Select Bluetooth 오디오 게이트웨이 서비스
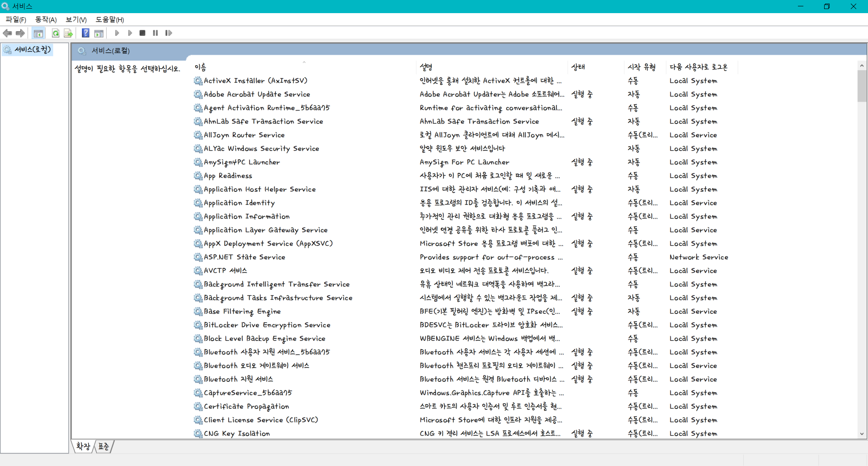Screen dimensions: 868x466 256,366
